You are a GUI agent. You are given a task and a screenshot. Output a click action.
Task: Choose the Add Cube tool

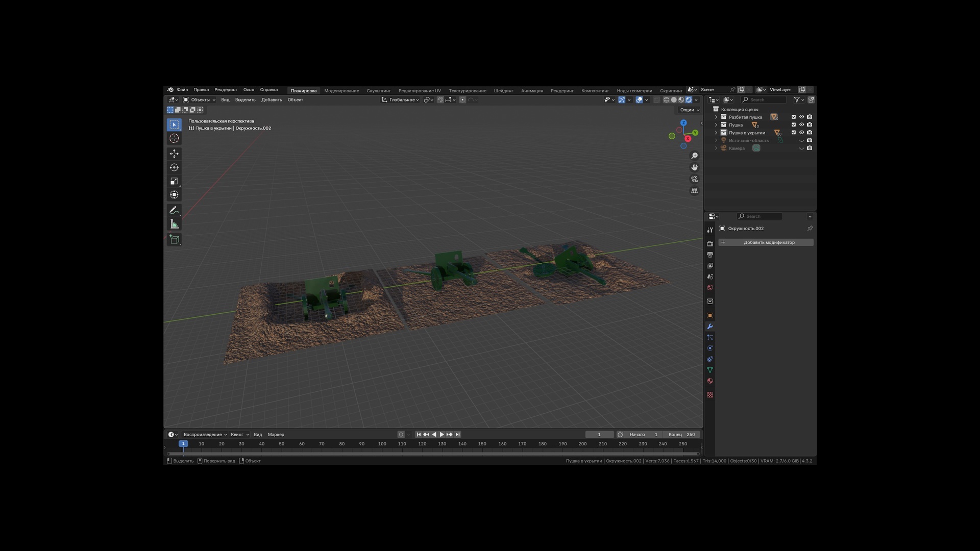[174, 239]
